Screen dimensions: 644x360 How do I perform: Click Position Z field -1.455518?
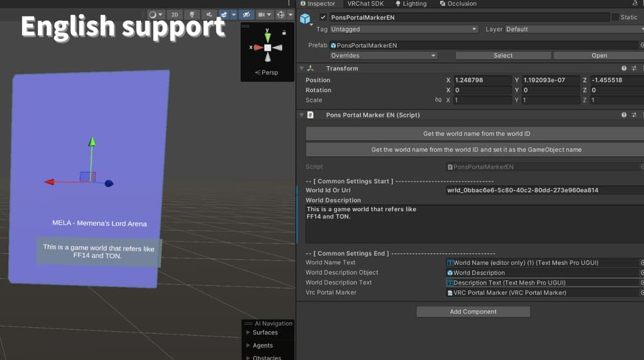click(617, 80)
